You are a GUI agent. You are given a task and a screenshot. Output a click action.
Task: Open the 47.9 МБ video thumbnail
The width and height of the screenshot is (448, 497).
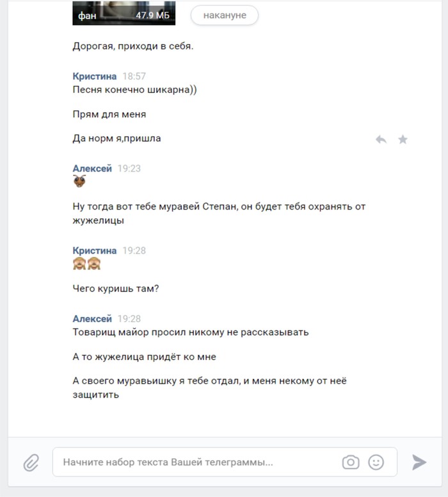[124, 13]
